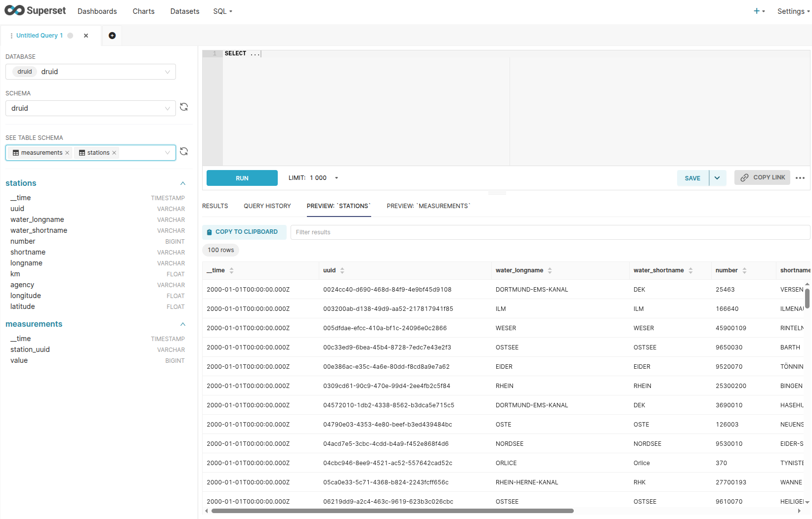The image size is (812, 519).
Task: Run the SQL query
Action: coord(242,178)
